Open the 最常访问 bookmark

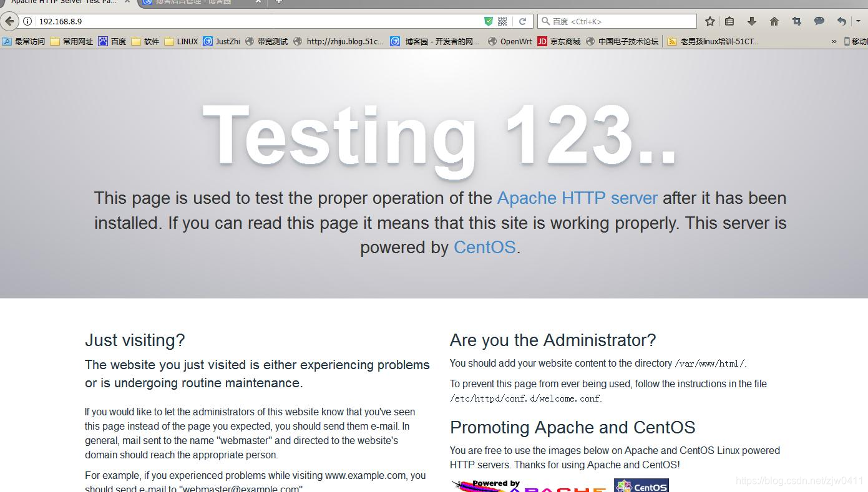click(24, 42)
